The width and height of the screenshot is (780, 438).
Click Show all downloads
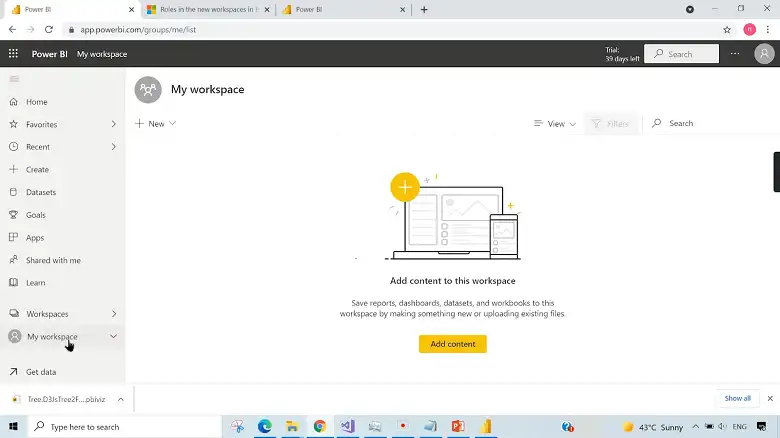[737, 398]
